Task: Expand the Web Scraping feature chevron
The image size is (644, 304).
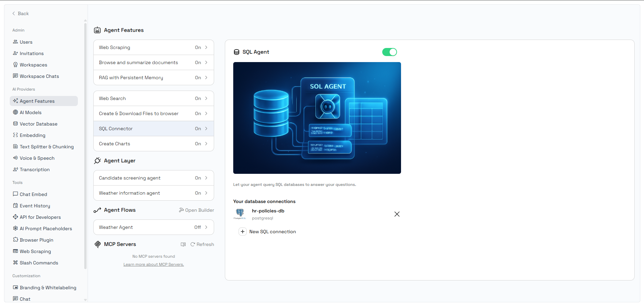Action: point(206,47)
